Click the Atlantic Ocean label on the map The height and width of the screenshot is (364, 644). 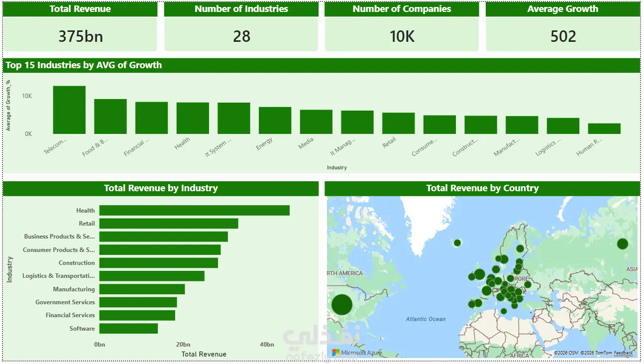(426, 319)
